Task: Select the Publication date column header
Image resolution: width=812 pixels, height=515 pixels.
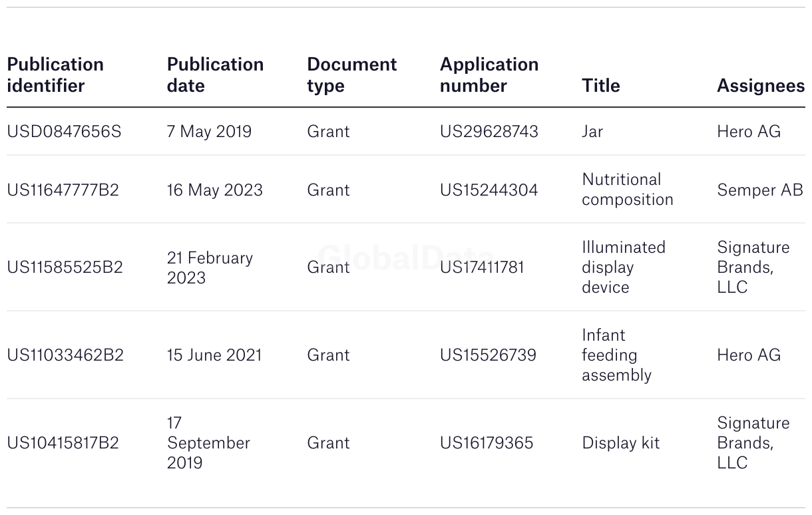Action: point(215,75)
